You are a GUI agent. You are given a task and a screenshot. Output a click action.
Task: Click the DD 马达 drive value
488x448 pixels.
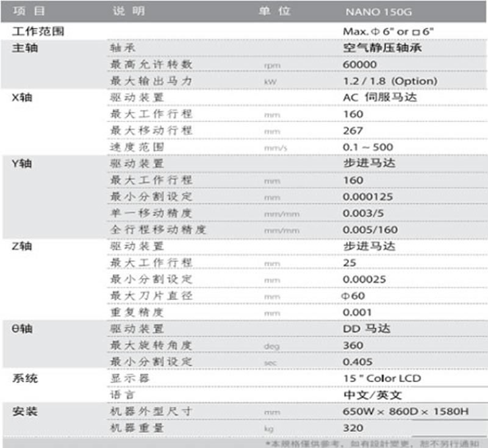(x=367, y=328)
